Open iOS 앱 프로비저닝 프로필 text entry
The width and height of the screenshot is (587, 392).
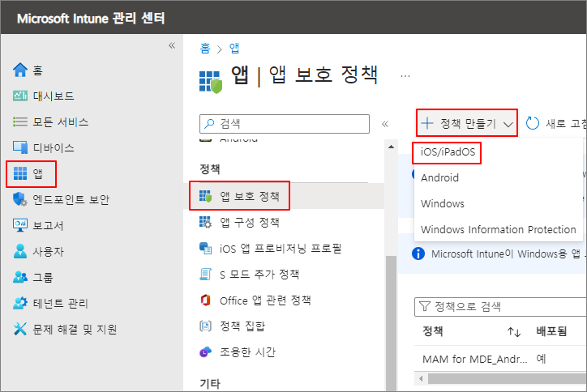click(x=281, y=248)
